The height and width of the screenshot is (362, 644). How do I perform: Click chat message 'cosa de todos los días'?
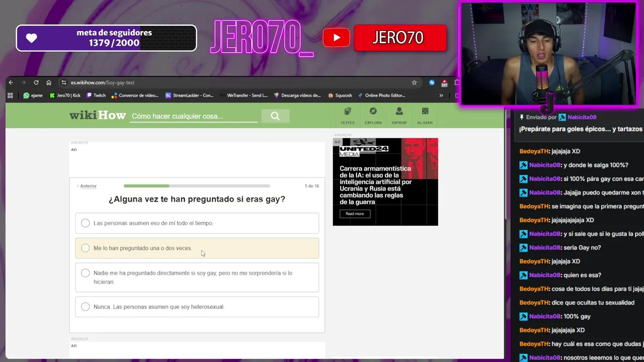[597, 289]
